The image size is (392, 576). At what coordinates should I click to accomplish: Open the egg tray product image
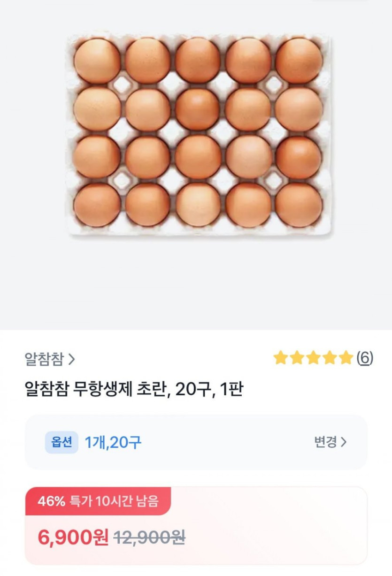(198, 134)
